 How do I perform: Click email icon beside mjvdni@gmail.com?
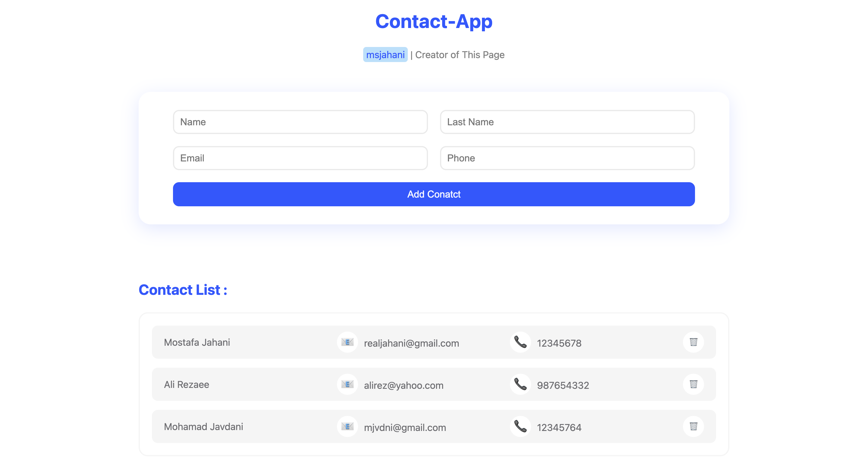pyautogui.click(x=347, y=426)
